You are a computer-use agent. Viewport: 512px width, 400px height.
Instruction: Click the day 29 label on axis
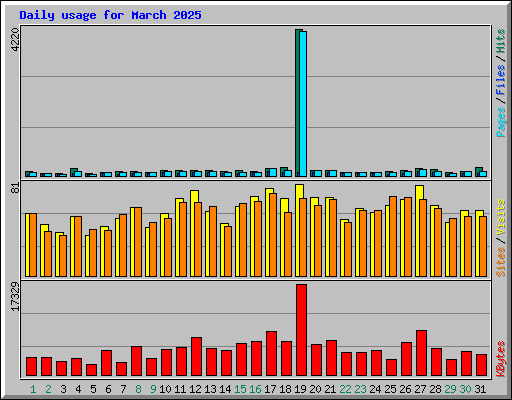click(x=450, y=389)
